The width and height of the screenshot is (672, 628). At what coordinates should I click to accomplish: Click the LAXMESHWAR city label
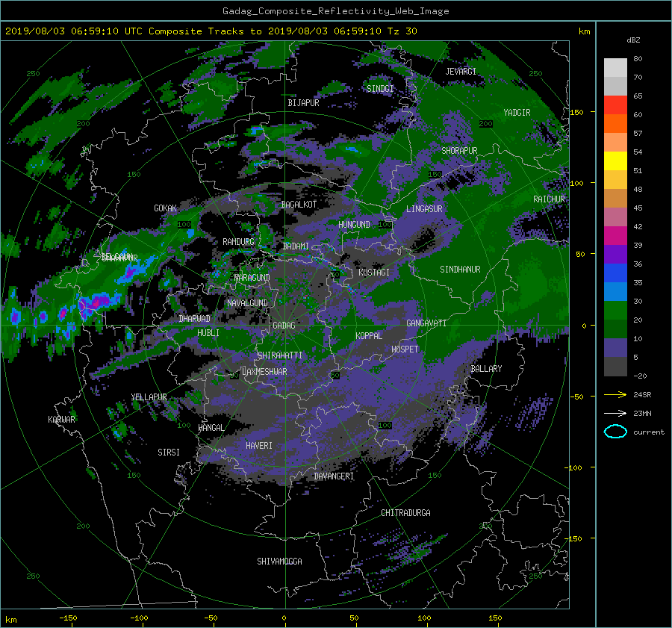[x=264, y=372]
